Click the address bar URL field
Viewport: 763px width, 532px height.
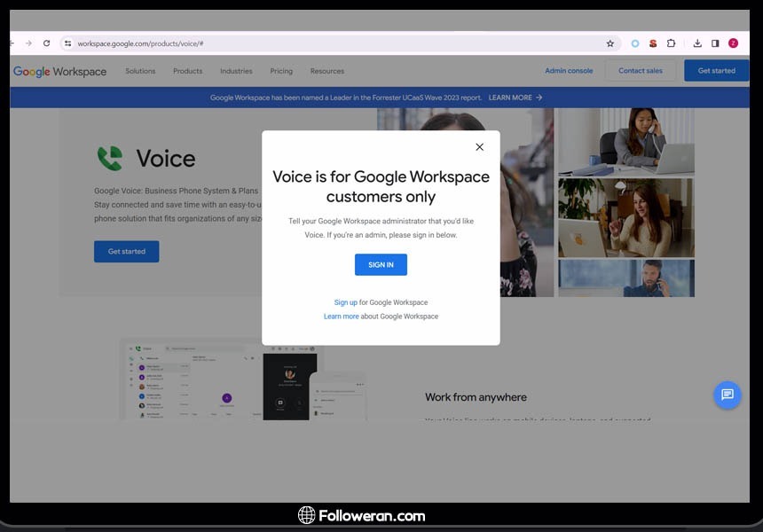click(x=337, y=43)
